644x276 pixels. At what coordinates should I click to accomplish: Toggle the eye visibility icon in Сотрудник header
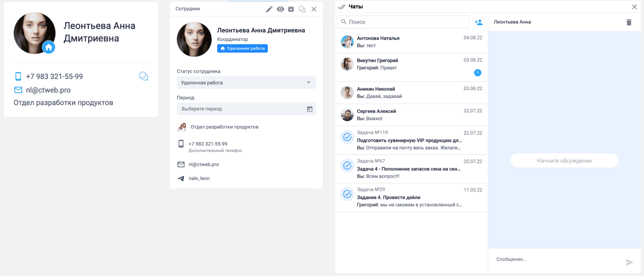tap(280, 9)
